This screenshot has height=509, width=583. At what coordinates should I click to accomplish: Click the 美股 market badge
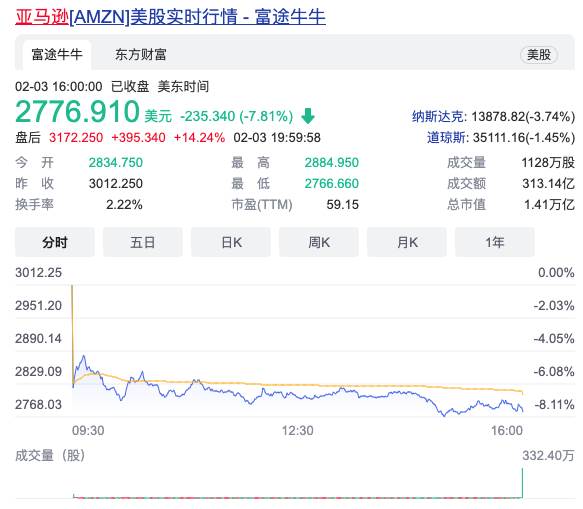point(539,55)
